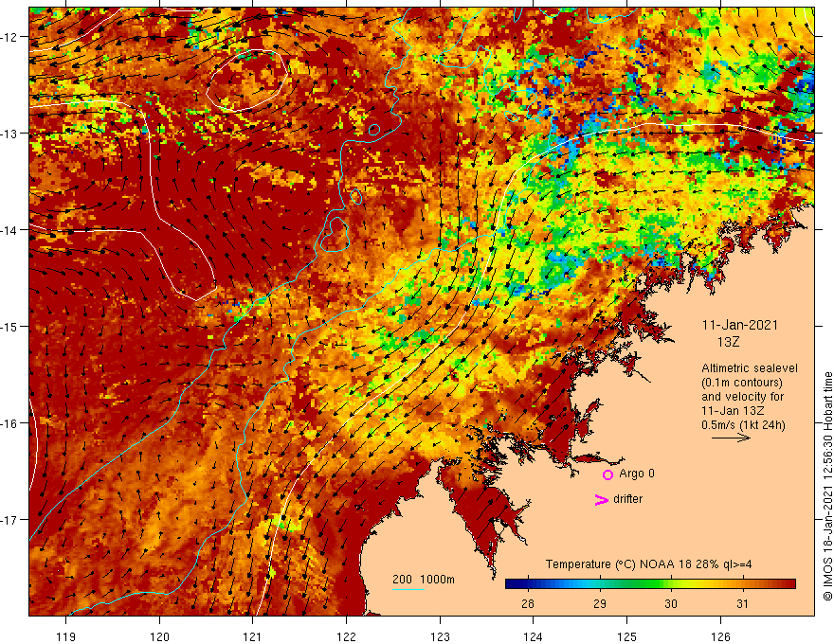Click the color bar tick label '28'

click(528, 603)
